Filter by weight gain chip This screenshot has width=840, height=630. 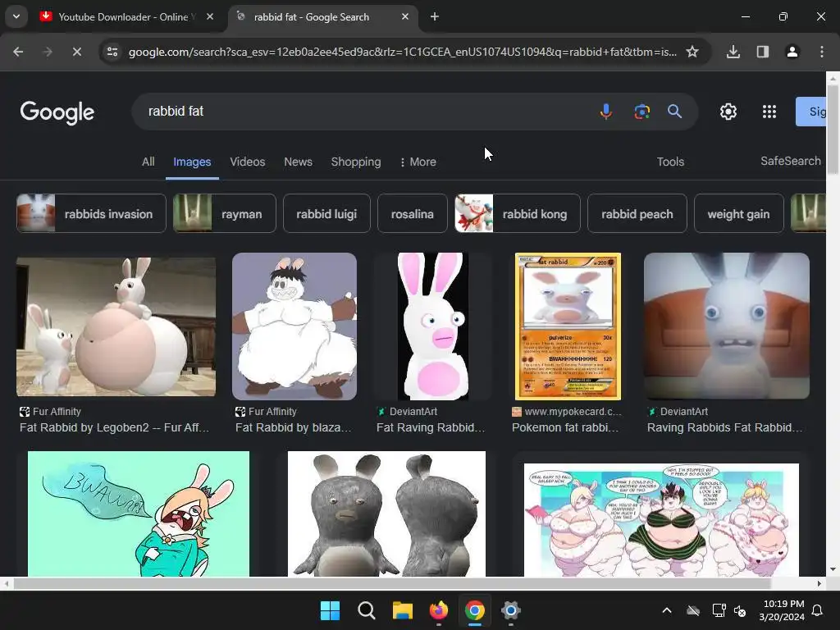pyautogui.click(x=738, y=214)
